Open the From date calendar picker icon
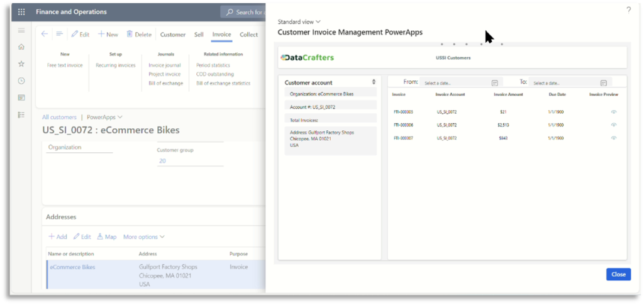 (495, 83)
